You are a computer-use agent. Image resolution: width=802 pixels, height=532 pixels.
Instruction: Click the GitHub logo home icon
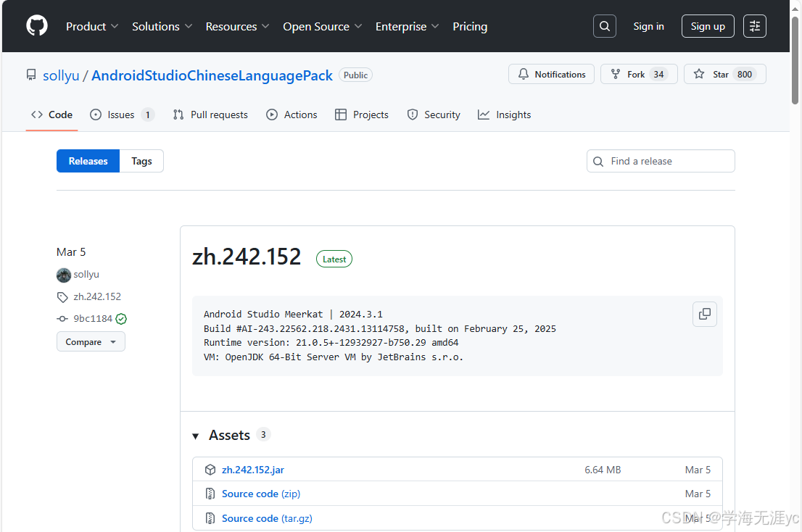(37, 26)
